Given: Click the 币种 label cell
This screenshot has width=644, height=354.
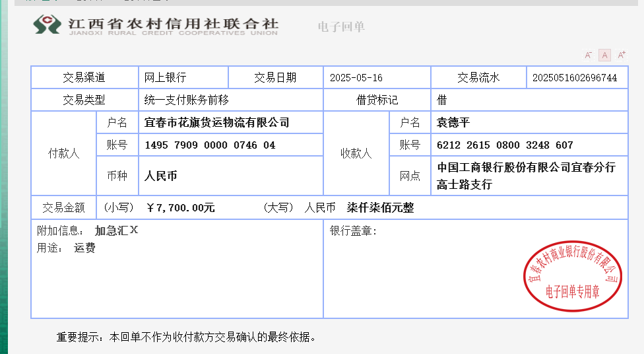Looking at the screenshot, I should (x=117, y=176).
